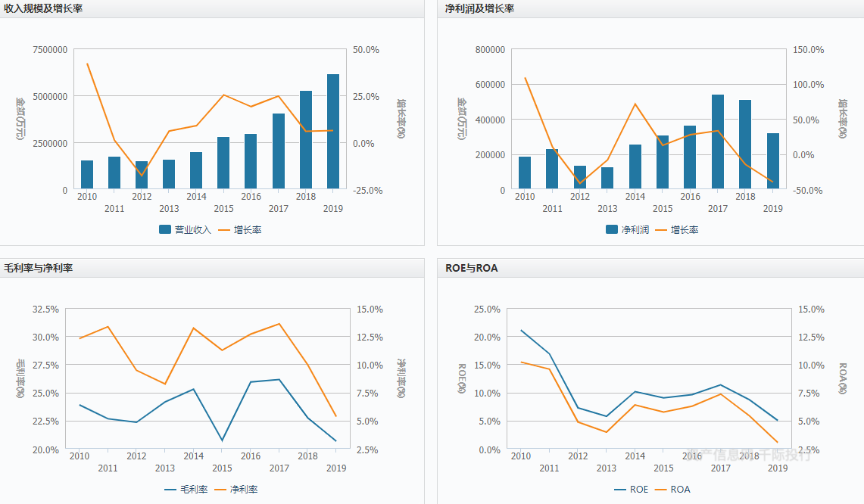Click the 2017 revenue bar
Screen dimensions: 864x504
pyautogui.click(x=278, y=151)
